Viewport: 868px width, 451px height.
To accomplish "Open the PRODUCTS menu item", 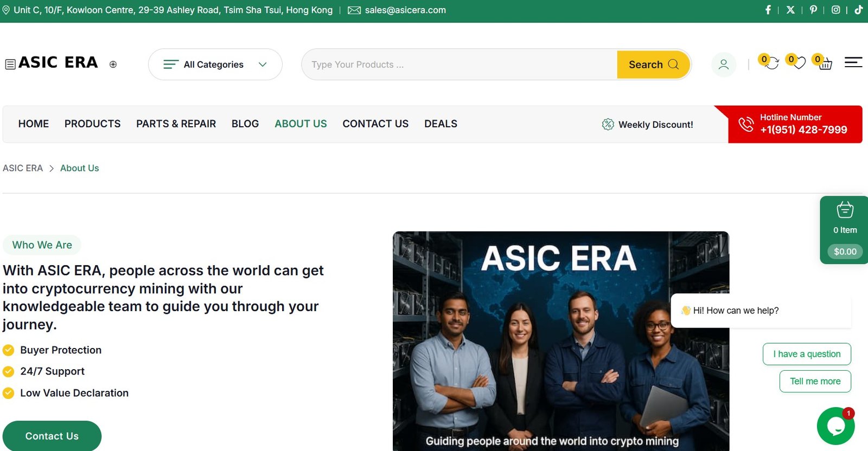I will point(93,124).
